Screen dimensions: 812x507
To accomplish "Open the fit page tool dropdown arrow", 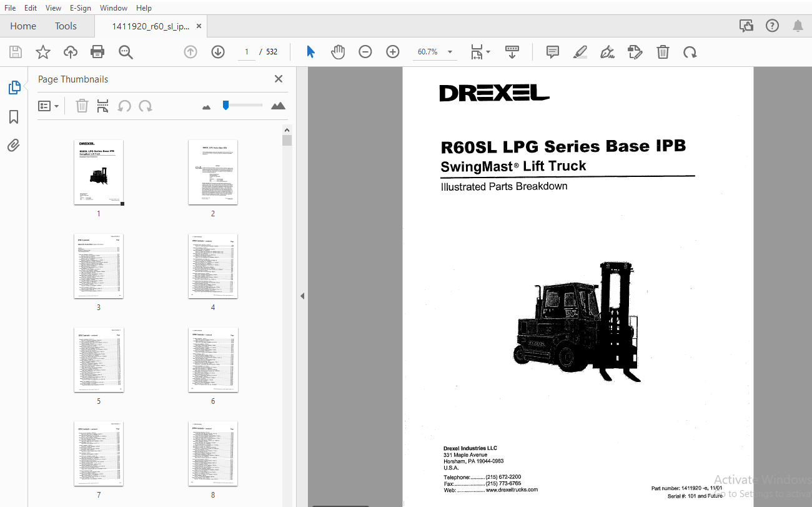I will (x=488, y=52).
